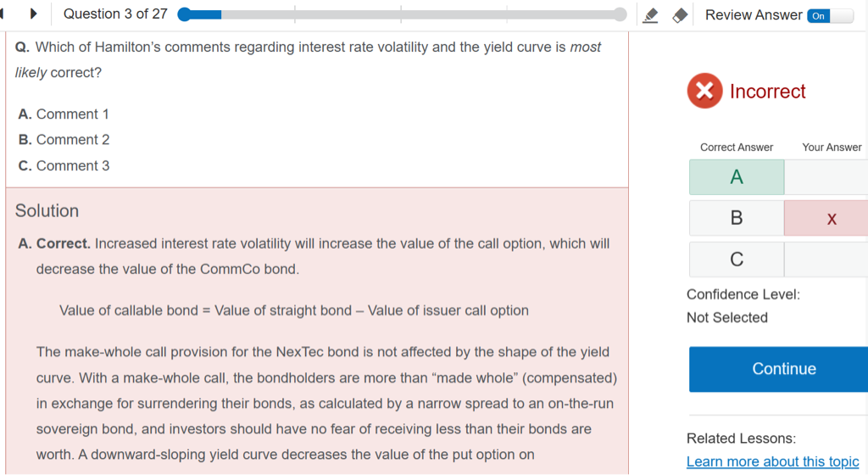Click the end circle of progress bar

point(620,14)
